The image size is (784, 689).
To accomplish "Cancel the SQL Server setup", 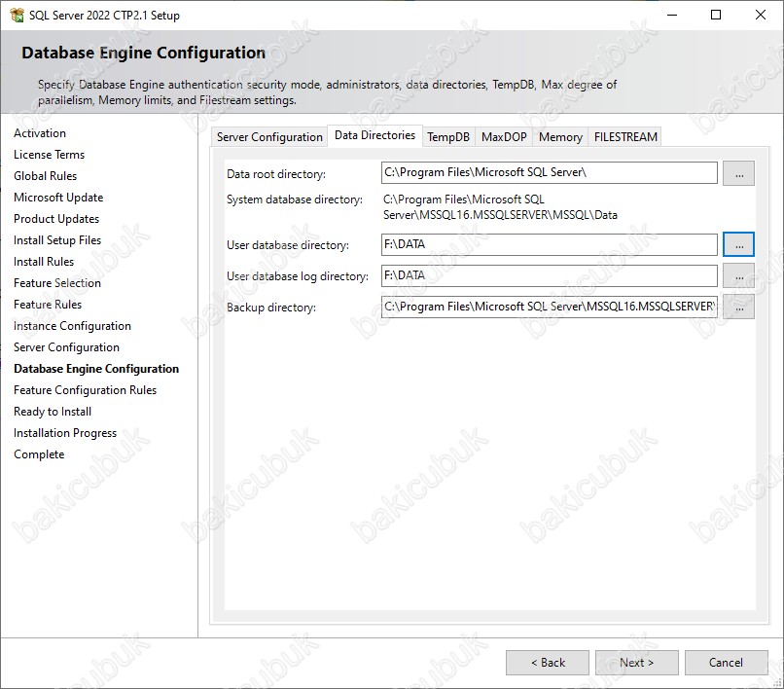I will pos(726,663).
